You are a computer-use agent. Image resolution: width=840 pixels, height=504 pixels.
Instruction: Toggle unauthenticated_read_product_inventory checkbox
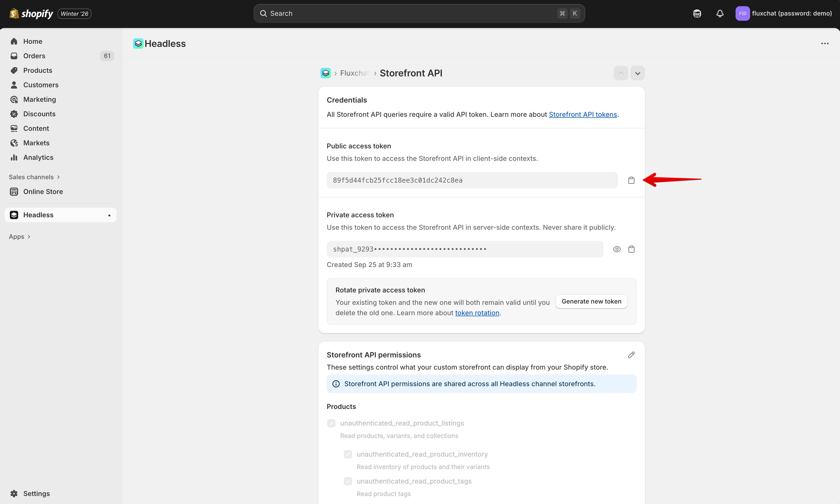point(348,455)
